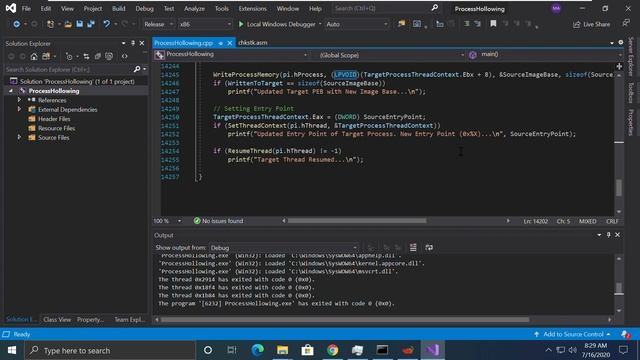Open the Show output from Debug dropdown

[x=284, y=248]
